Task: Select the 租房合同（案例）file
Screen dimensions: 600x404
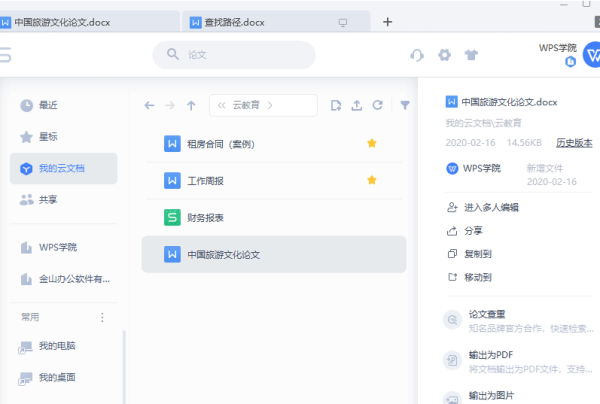Action: coord(274,144)
